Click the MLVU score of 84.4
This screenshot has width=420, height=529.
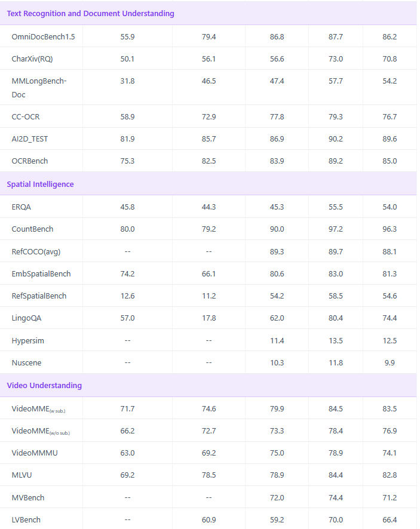click(x=336, y=475)
